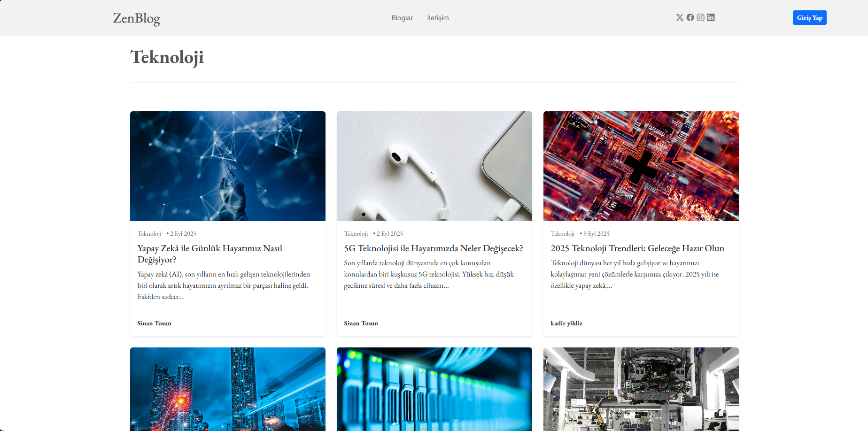Open the Bloglar menu item
The width and height of the screenshot is (868, 431).
(x=402, y=18)
